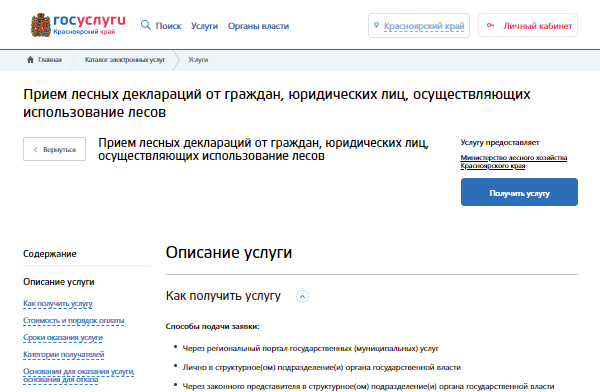This screenshot has height=392, width=600.
Task: Click the home icon in breadcrumbs
Action: [x=30, y=60]
